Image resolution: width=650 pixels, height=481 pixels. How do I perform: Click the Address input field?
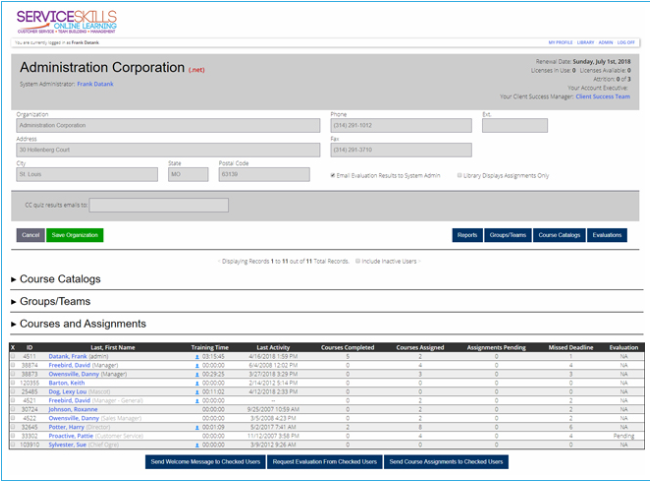[168, 150]
